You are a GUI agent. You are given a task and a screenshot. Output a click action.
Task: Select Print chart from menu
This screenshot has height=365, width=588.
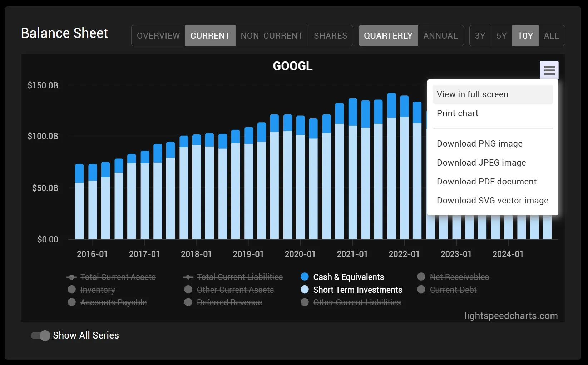click(493, 113)
